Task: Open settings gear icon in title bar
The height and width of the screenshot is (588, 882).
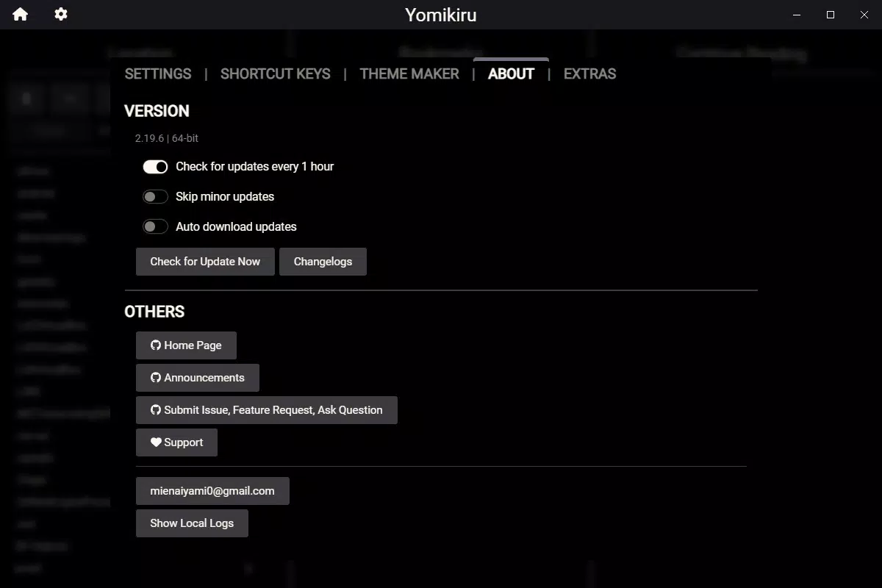Action: (61, 14)
